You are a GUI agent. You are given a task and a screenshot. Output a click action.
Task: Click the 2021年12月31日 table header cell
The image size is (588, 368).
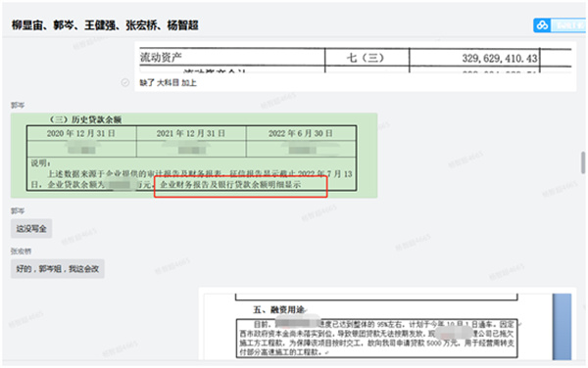(x=191, y=134)
